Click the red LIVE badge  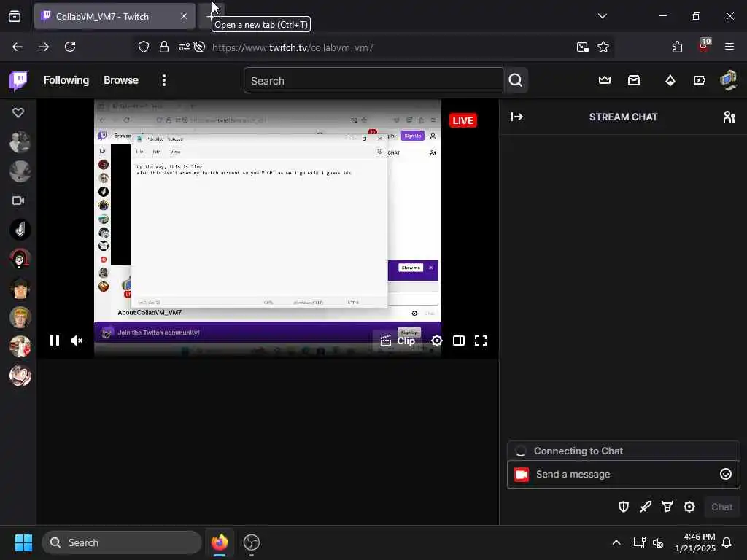[x=462, y=120]
